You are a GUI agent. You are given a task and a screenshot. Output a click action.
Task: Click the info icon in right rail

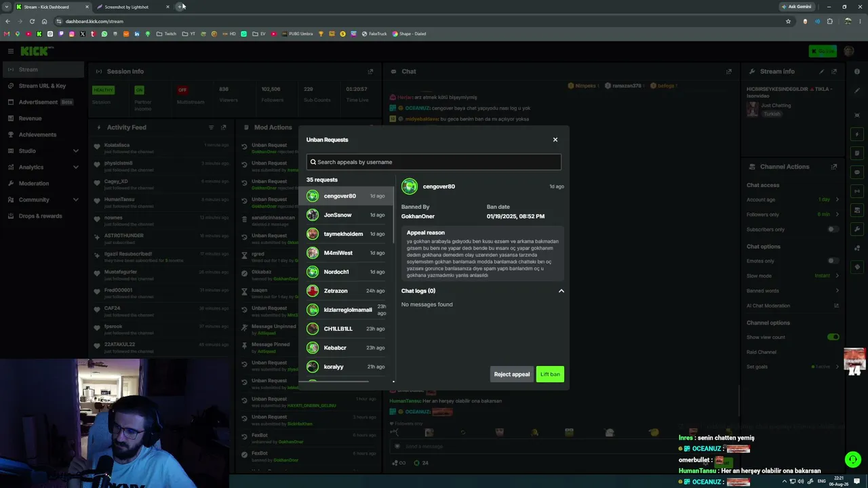[x=858, y=71]
